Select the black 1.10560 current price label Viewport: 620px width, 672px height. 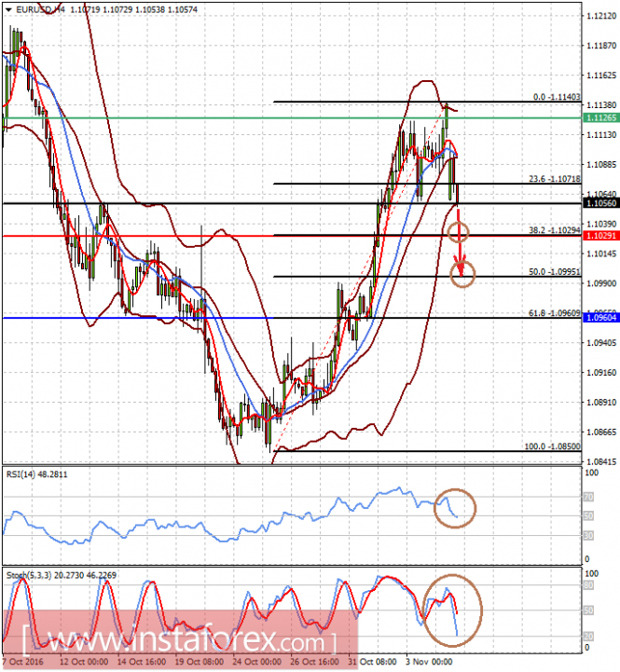(601, 203)
